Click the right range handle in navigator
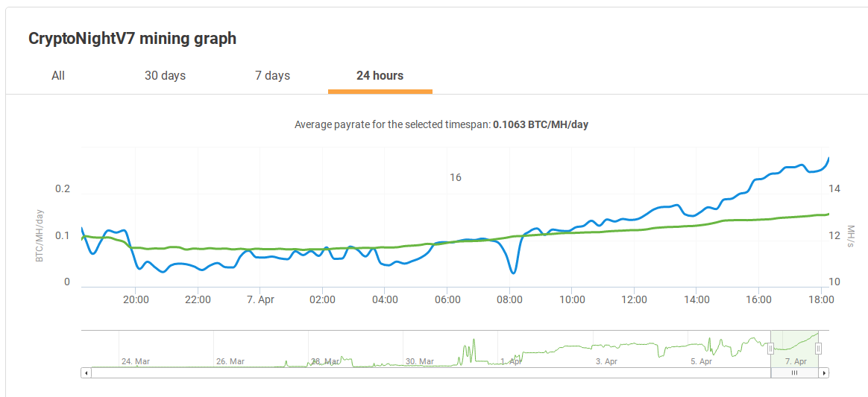 click(818, 349)
